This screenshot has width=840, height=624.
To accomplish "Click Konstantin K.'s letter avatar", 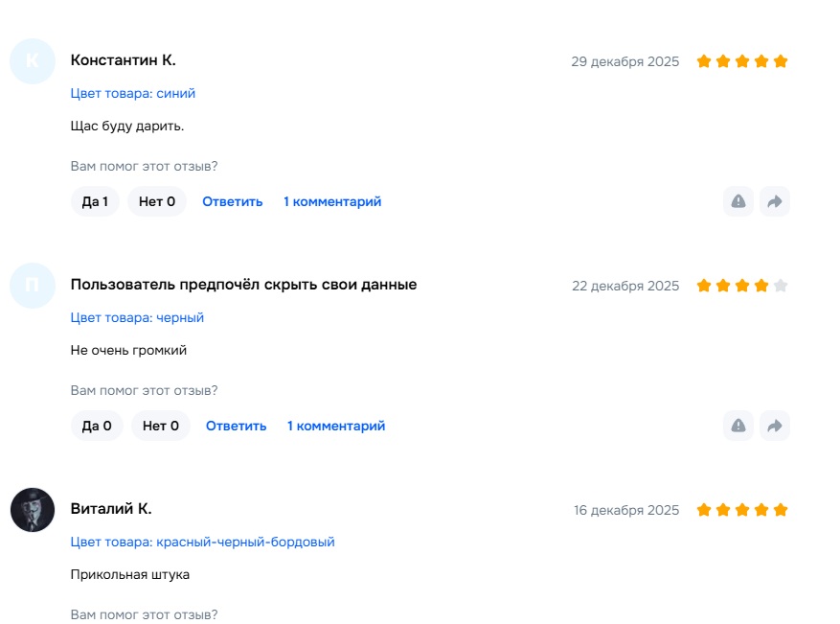I will coord(33,61).
